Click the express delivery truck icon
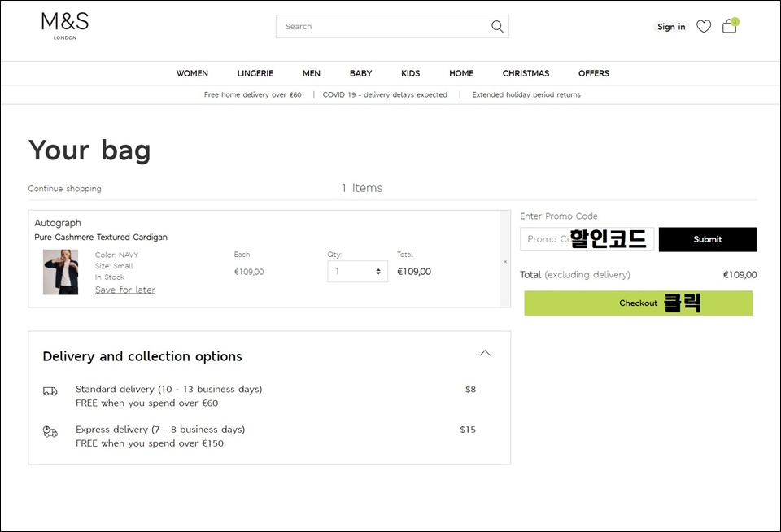 [50, 431]
